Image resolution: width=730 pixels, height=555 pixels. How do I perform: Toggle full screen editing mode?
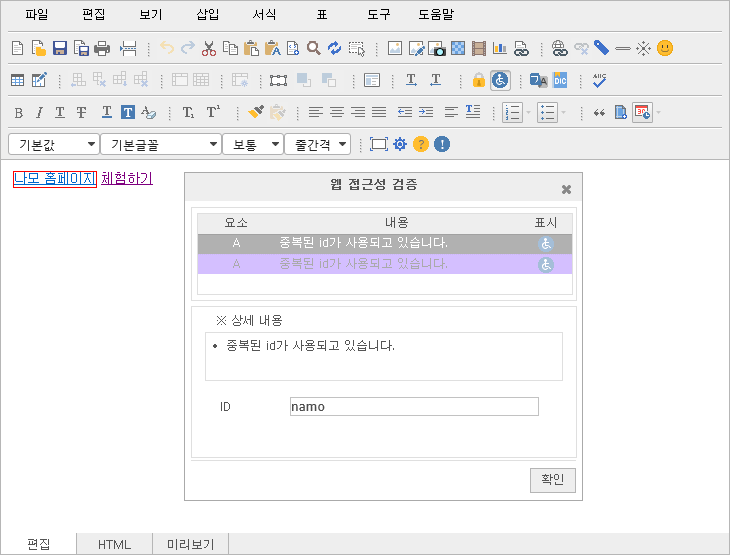[379, 144]
